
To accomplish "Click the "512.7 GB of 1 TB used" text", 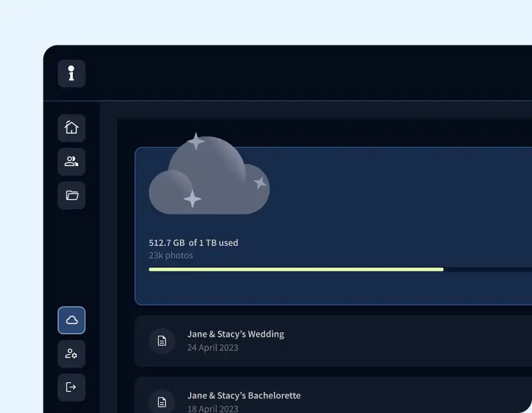I will coord(193,243).
